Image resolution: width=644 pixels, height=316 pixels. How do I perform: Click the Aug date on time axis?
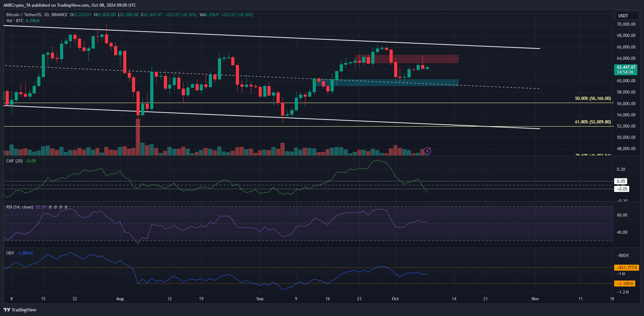tap(120, 299)
